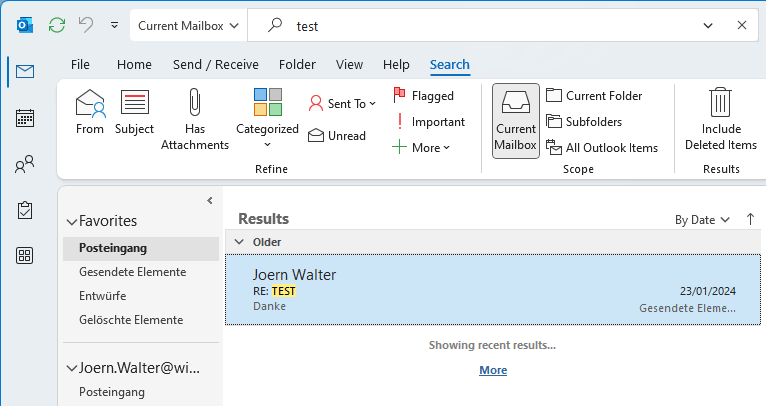Open the Current Mailbox scope dropdown
The height and width of the screenshot is (406, 766).
(x=188, y=24)
